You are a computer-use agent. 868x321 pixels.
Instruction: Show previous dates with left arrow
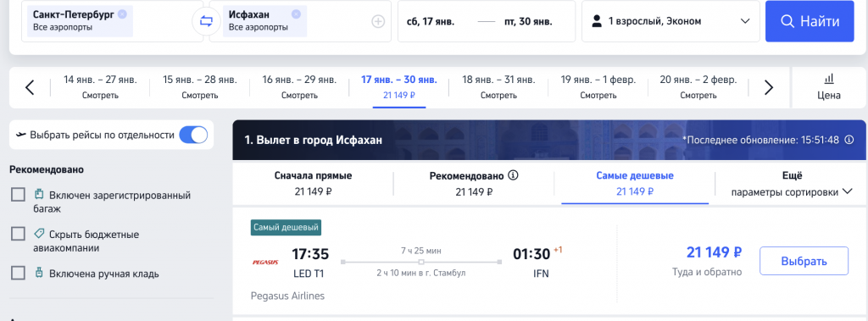pos(30,87)
